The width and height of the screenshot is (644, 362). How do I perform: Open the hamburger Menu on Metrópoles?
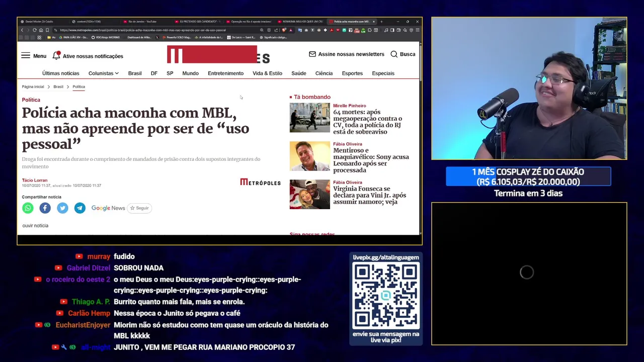point(34,56)
